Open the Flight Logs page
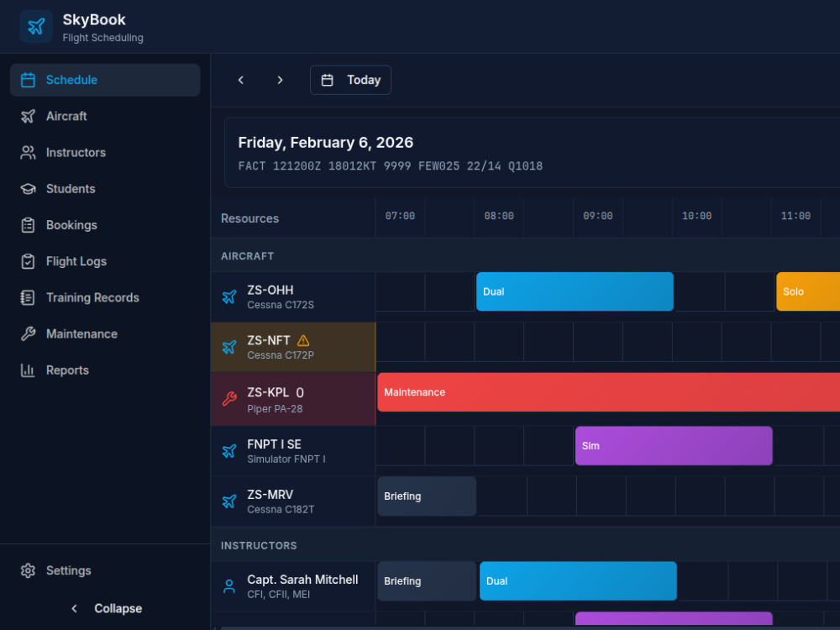Image resolution: width=840 pixels, height=630 pixels. click(x=105, y=261)
